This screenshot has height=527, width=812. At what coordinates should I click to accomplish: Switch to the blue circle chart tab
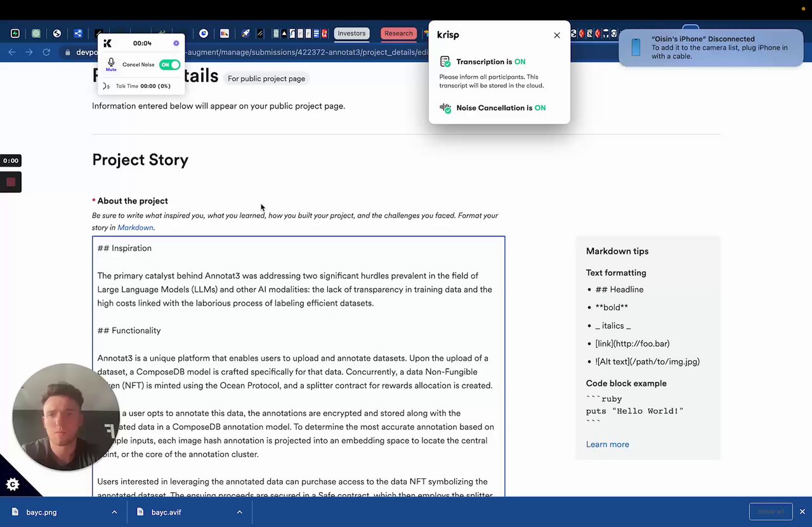point(204,34)
